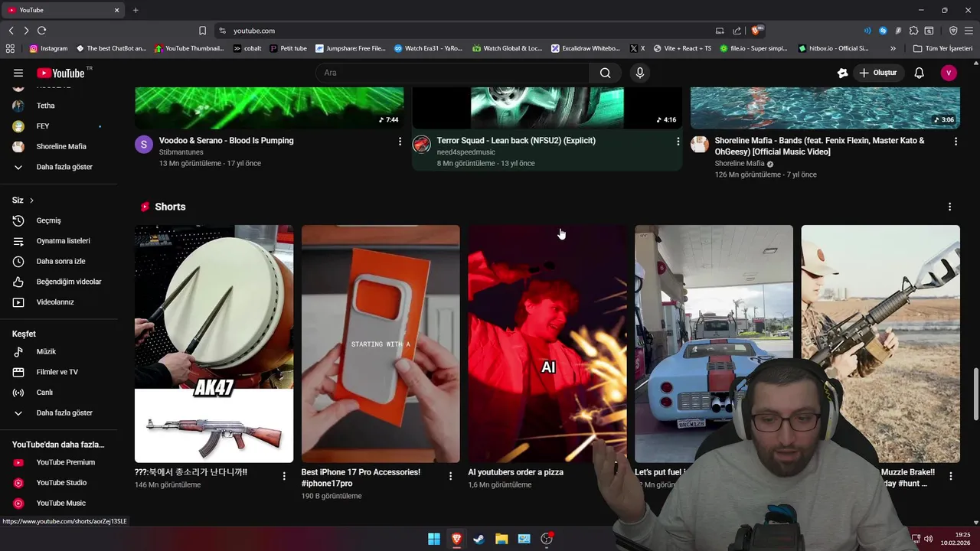Bookmark this page icon

[x=202, y=31]
